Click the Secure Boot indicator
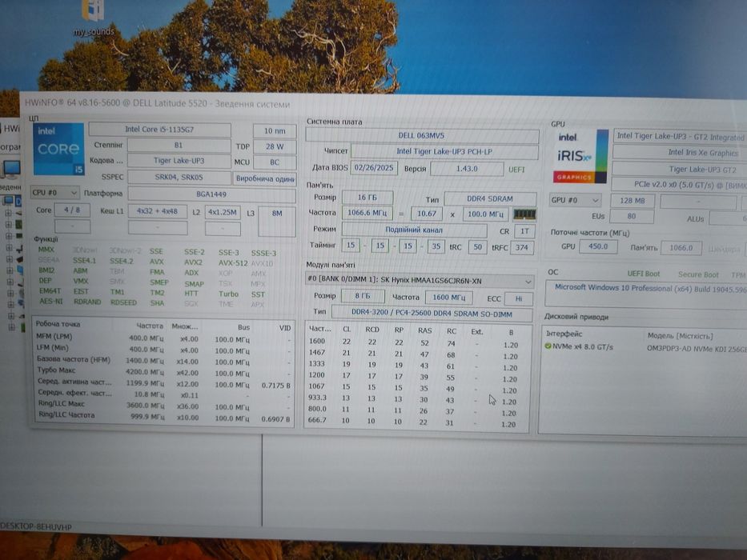This screenshot has height=560, width=747. pos(698,274)
